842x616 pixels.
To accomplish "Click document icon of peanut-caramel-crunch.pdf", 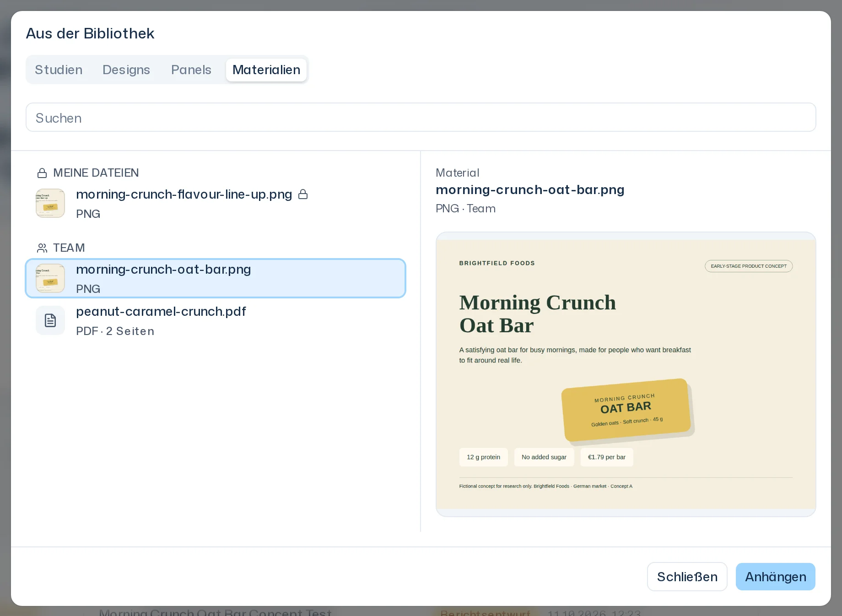I will pos(50,320).
